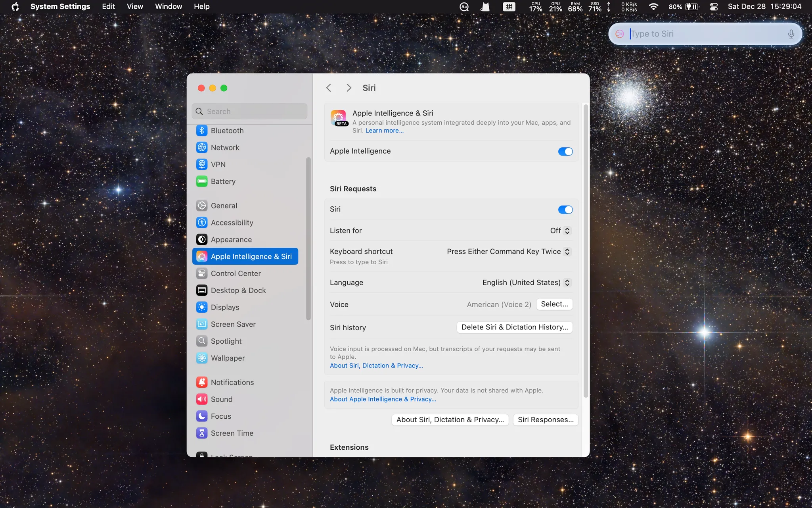The image size is (812, 508).
Task: Open the Edit menu
Action: [108, 7]
